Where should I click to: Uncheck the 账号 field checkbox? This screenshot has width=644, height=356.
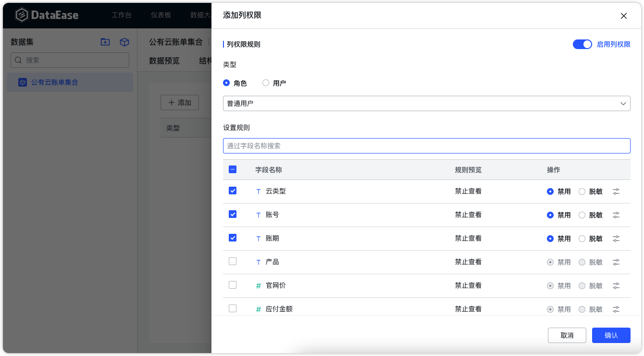233,214
